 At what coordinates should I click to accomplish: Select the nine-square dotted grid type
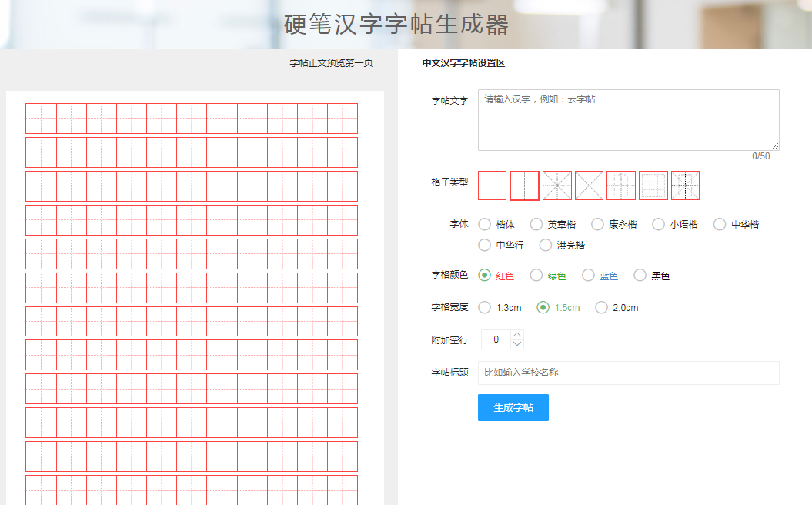pyautogui.click(x=653, y=186)
